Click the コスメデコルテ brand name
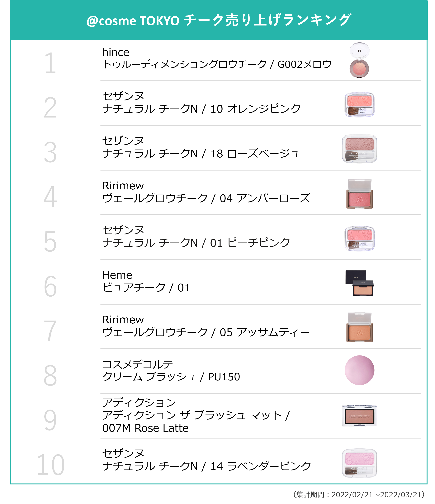Image resolution: width=435 pixels, height=504 pixels. (x=138, y=364)
